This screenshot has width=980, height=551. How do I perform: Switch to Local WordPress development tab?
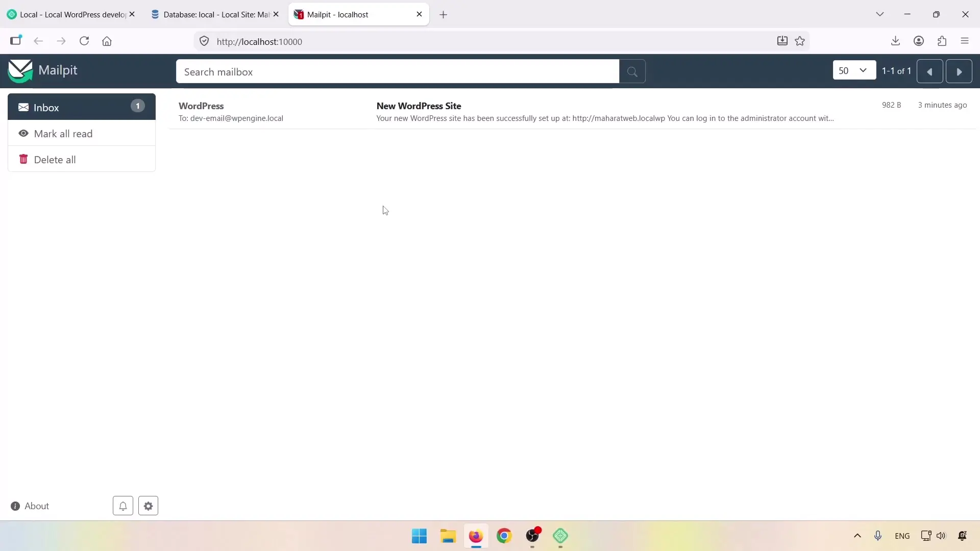(71, 14)
